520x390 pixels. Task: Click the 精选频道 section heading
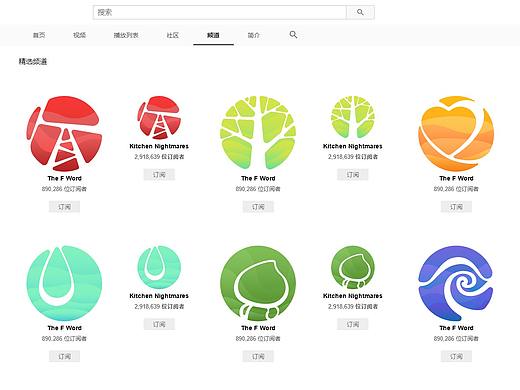[x=33, y=61]
